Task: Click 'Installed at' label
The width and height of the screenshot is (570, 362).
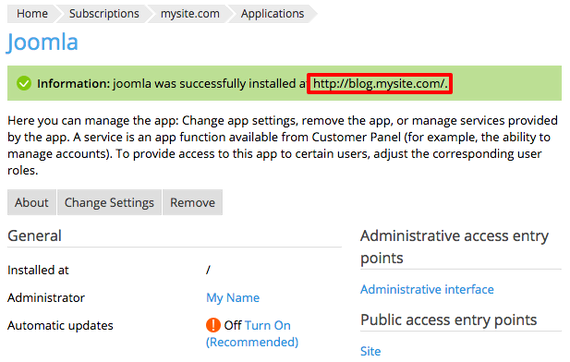Action: (x=38, y=270)
